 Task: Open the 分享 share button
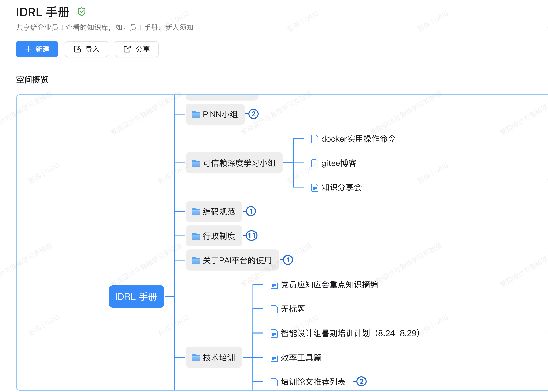tap(137, 49)
